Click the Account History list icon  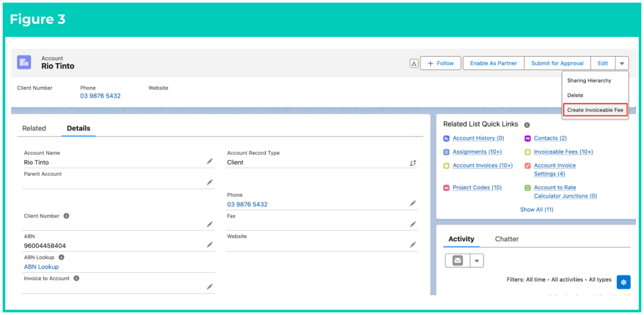(447, 138)
